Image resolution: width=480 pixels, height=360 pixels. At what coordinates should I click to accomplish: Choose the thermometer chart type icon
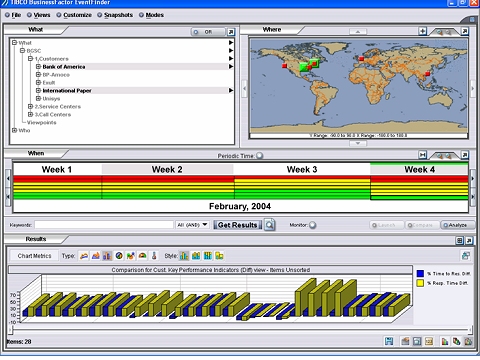click(154, 256)
